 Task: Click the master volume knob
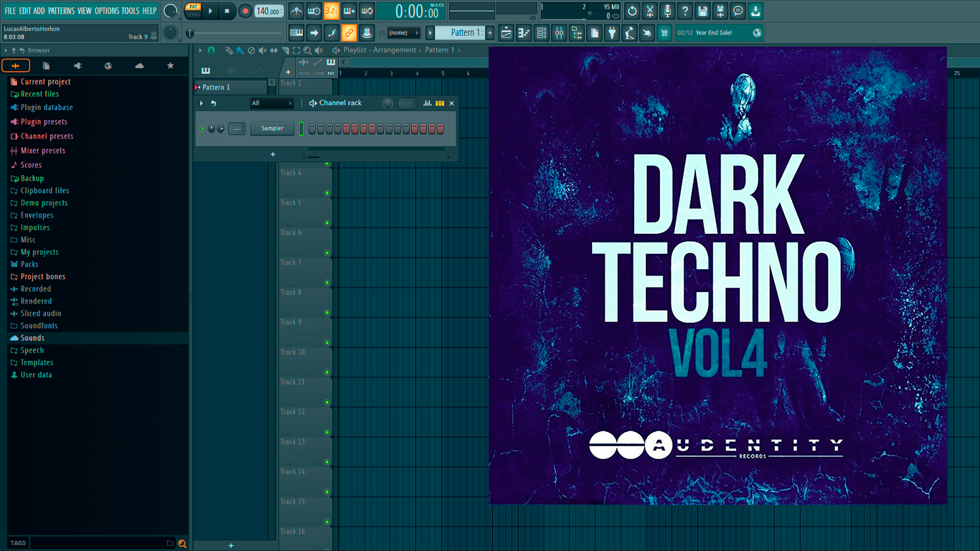[x=170, y=11]
